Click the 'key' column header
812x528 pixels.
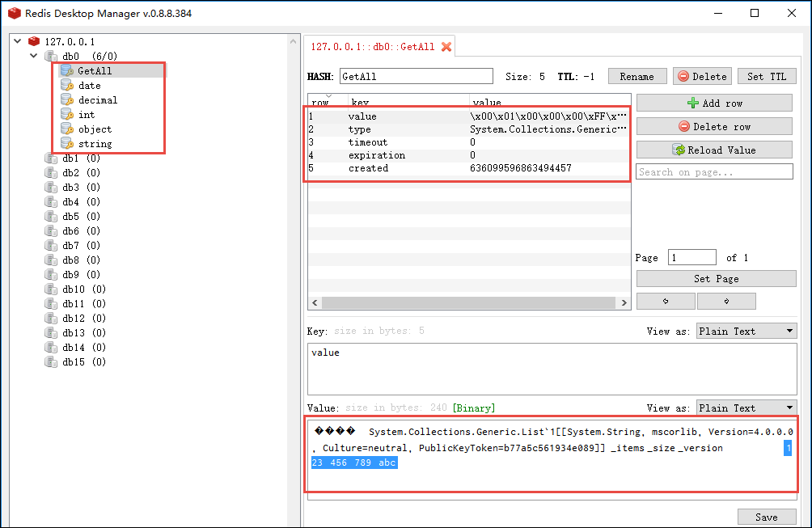pos(408,101)
